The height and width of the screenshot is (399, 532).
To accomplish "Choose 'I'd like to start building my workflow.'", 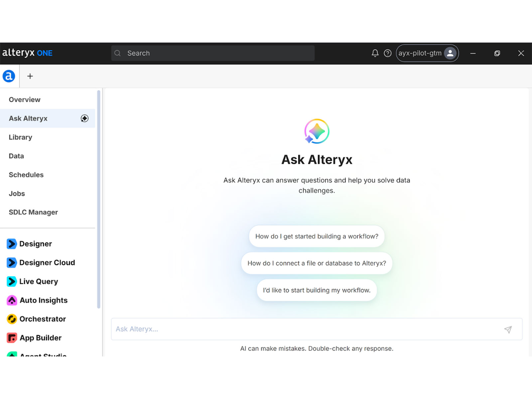I will (317, 290).
